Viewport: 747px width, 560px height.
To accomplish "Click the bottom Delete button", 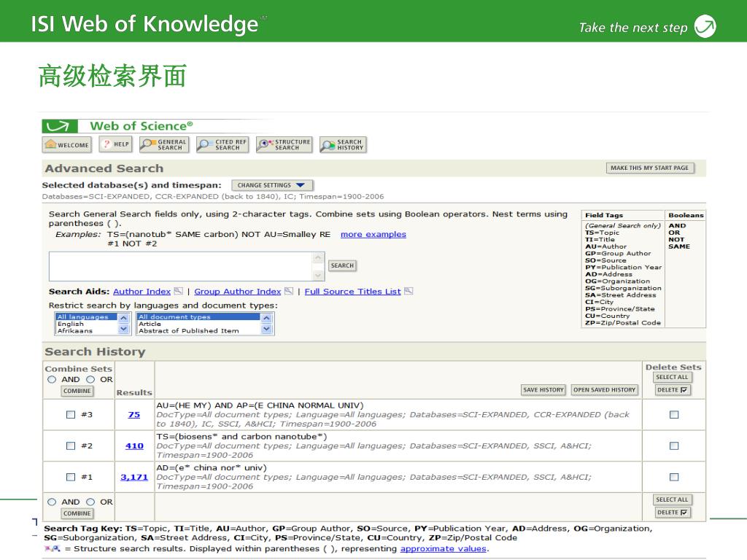I will click(672, 513).
